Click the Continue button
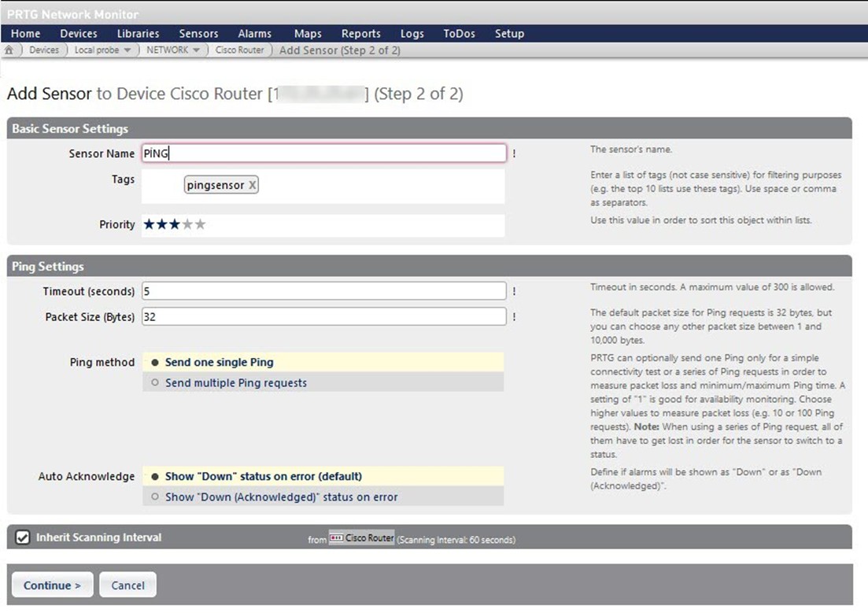The height and width of the screenshot is (613, 868). point(53,585)
